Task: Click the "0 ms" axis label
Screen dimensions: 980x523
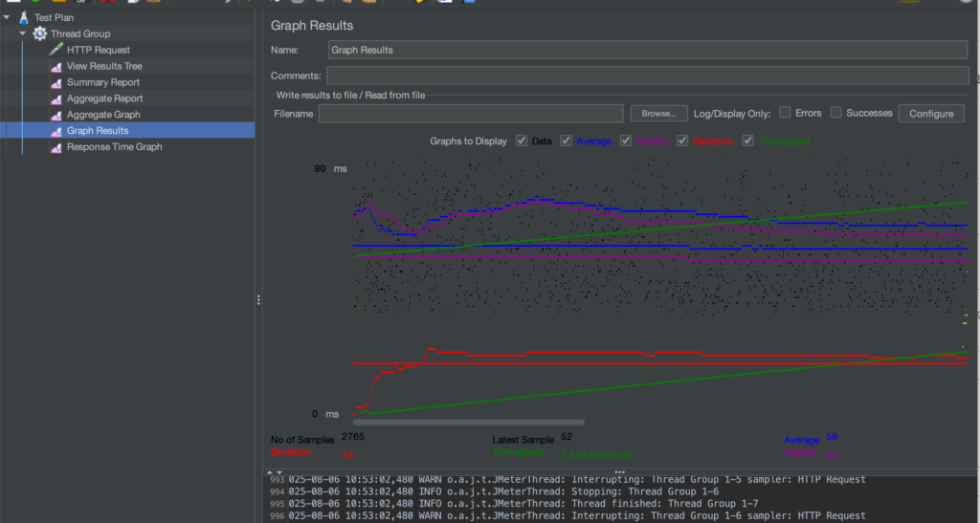Action: 325,414
